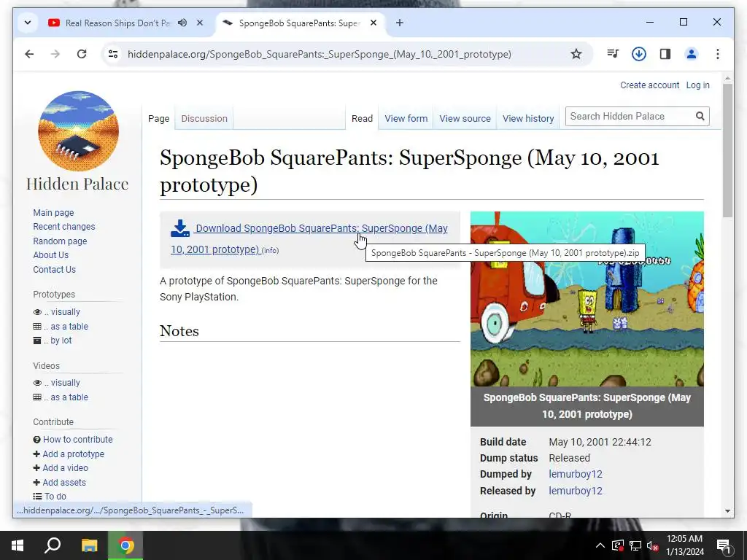Click the search magnifier in Hidden Palace
Screen dimensions: 747x560
click(700, 116)
